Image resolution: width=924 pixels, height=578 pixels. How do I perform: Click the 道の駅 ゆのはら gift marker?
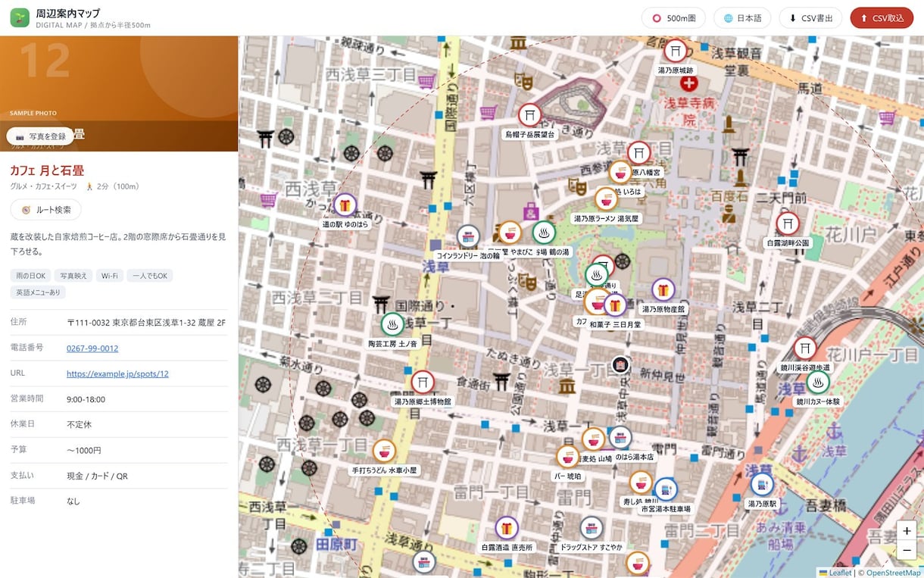pyautogui.click(x=345, y=205)
